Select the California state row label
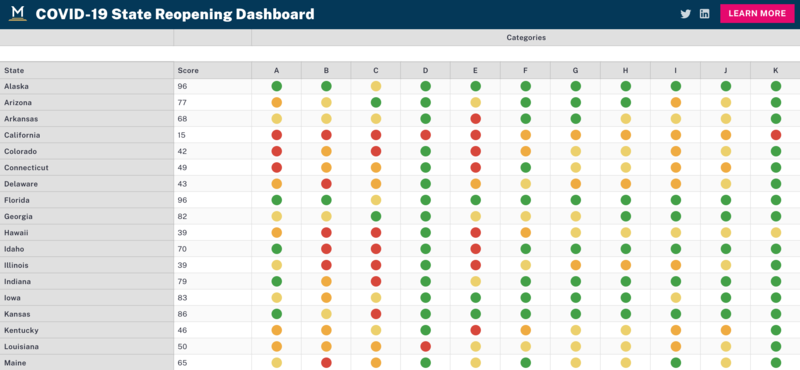This screenshot has height=370, width=800. (x=87, y=135)
